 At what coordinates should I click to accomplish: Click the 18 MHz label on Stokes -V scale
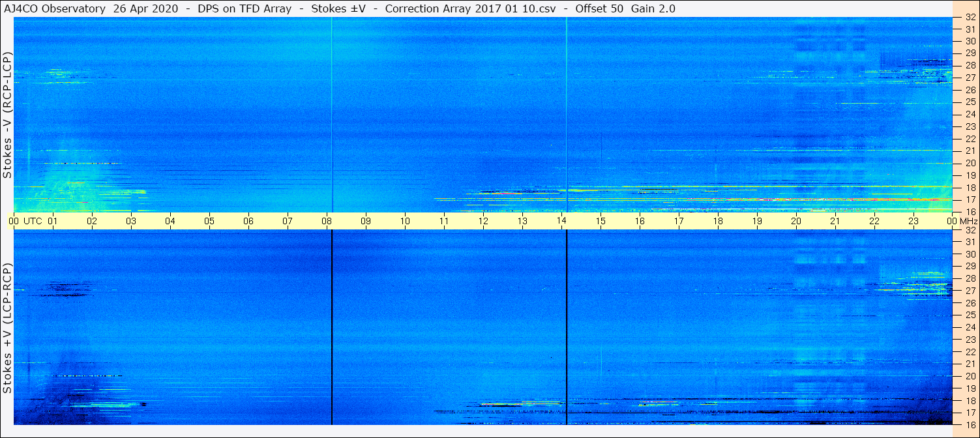pos(970,188)
